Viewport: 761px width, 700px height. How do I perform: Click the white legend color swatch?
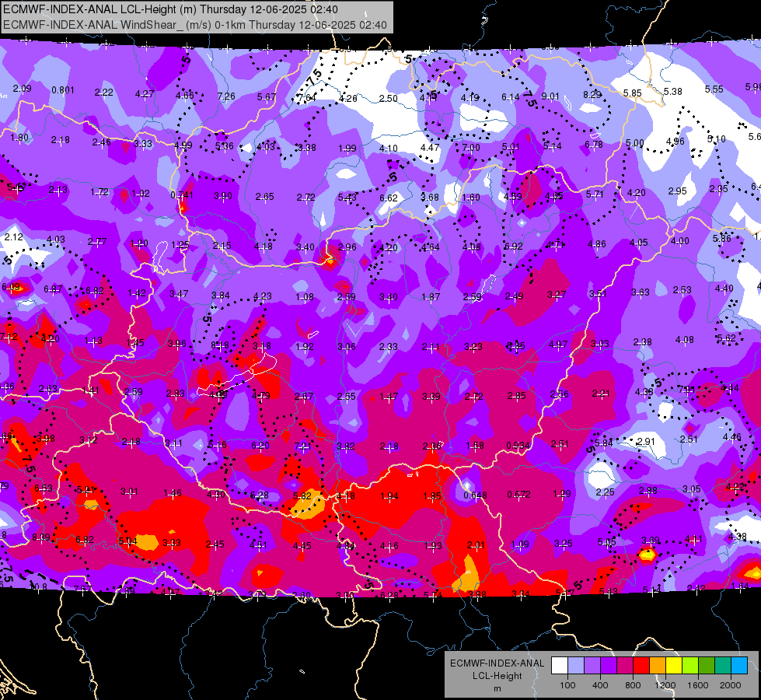point(559,665)
